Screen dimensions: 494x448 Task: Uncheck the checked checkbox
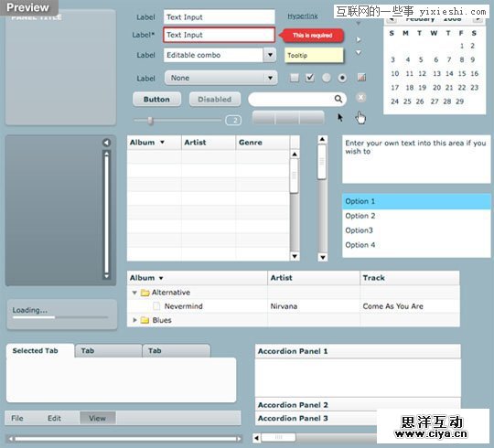310,78
